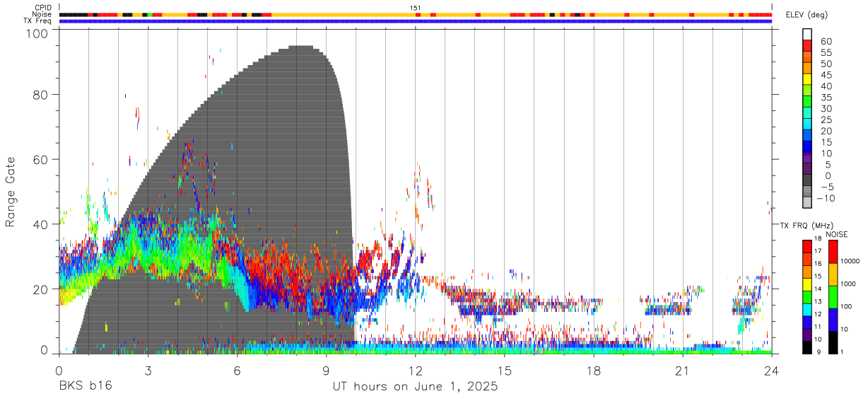The image size is (868, 401).
Task: Click the x-axis tick label '9'
Action: [x=326, y=371]
